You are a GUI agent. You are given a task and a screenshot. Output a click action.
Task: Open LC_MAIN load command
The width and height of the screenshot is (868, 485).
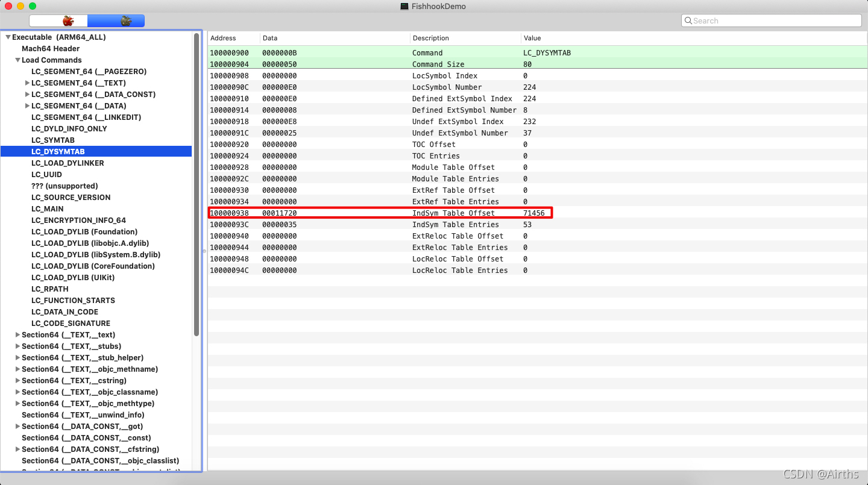[x=48, y=209]
